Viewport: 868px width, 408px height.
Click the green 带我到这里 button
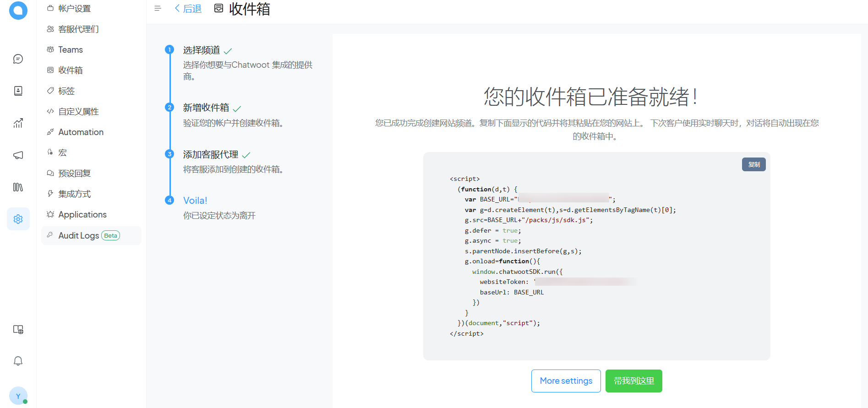(x=633, y=381)
